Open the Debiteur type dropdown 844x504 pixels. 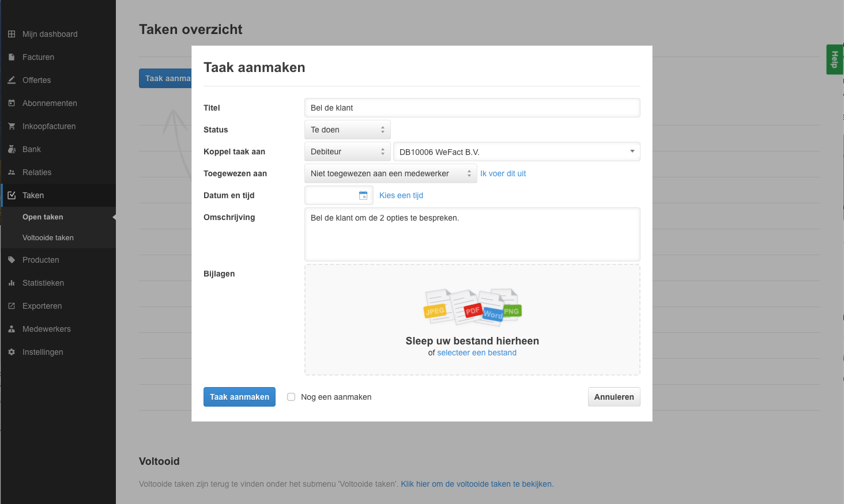[347, 151]
